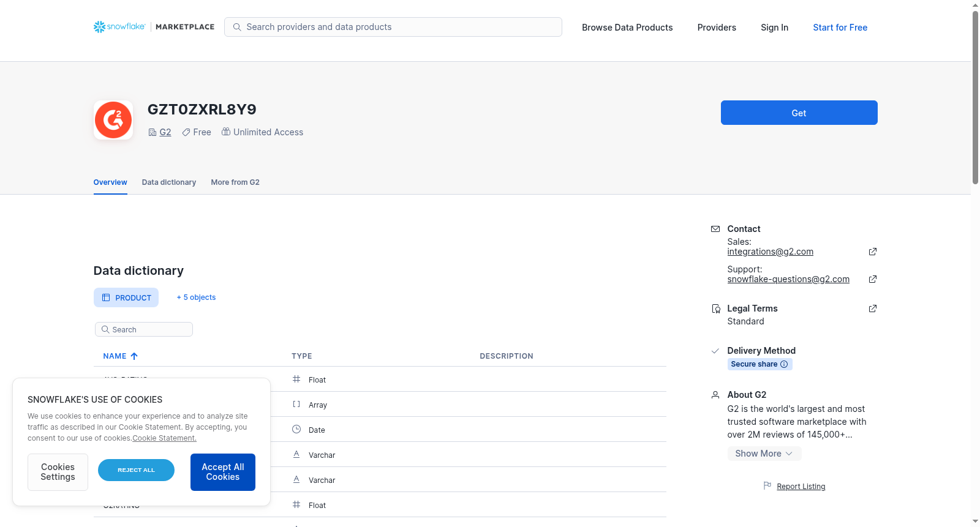Click the DESCRIPTION column header

coord(507,356)
